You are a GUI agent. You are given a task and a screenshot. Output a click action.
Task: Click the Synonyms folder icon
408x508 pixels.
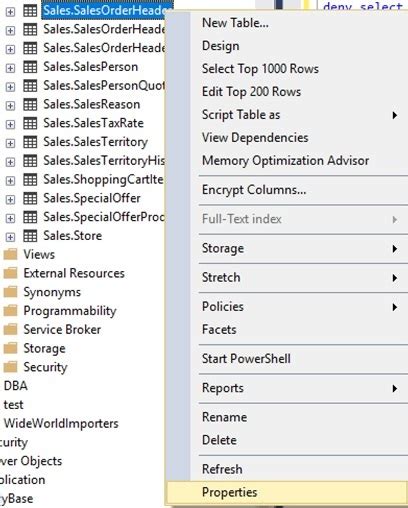click(10, 292)
